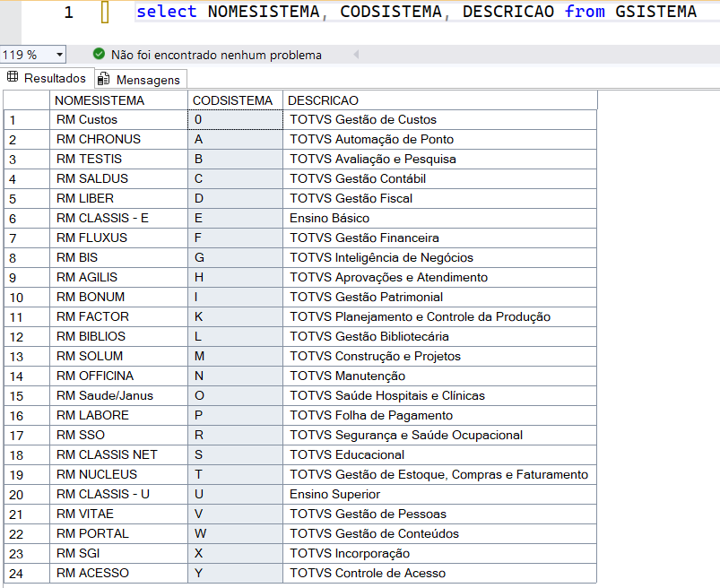Screen dimensions: 720x588
Task: Select 'TOTVS Gestão de Estoque, Compras e Faturamento' cell
Action: tap(440, 475)
